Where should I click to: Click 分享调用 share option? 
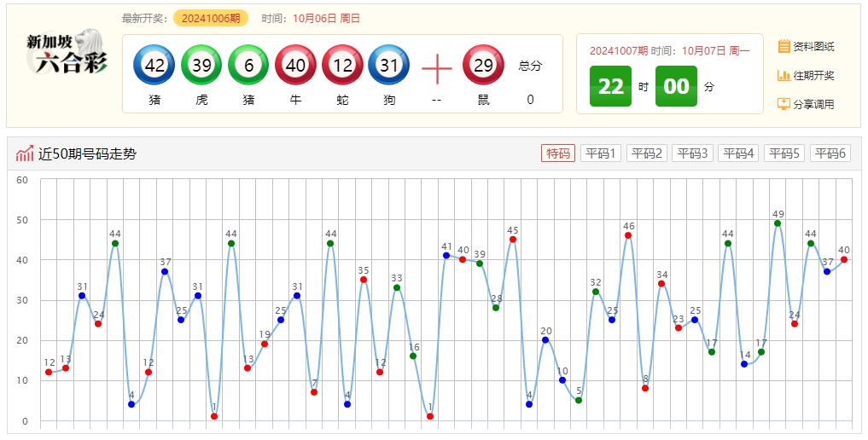click(x=806, y=104)
